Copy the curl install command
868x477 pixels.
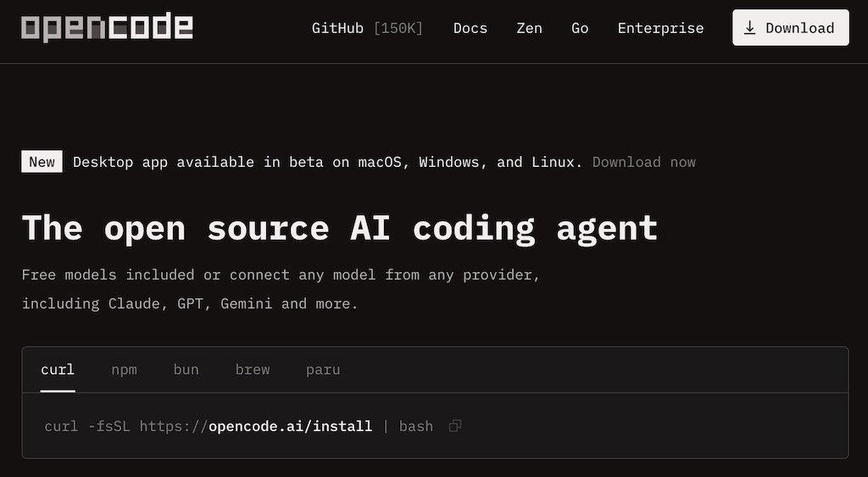pyautogui.click(x=455, y=426)
